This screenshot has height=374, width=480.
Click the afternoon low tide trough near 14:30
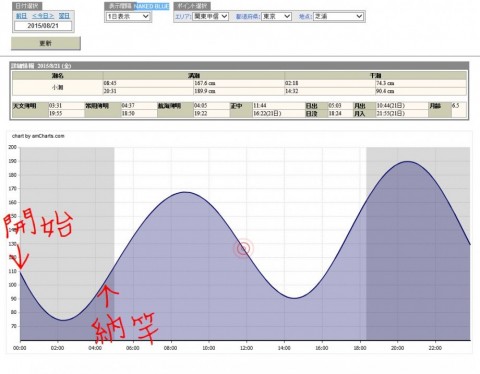[294, 298]
